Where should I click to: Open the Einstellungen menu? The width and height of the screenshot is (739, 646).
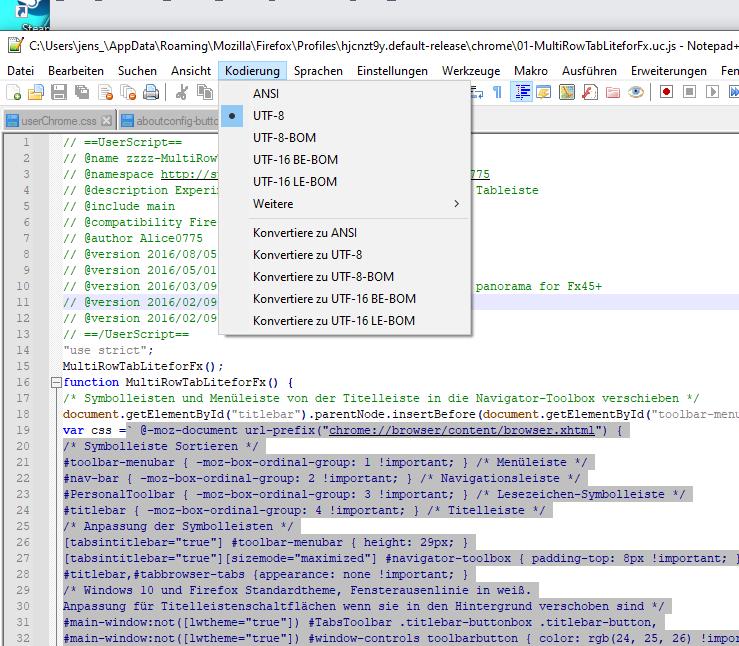(392, 71)
